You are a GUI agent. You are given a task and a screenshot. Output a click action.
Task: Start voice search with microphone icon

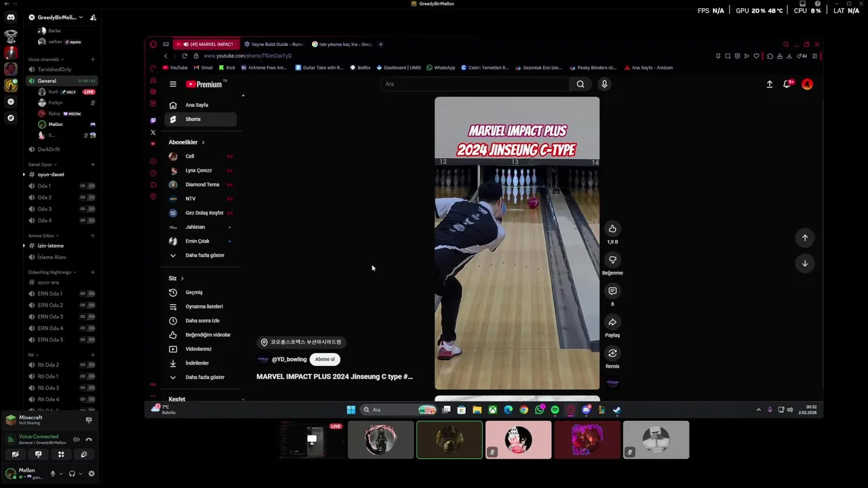(604, 84)
